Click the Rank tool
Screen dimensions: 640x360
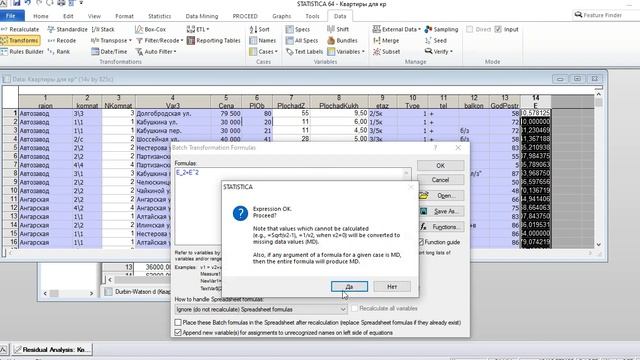coord(59,52)
